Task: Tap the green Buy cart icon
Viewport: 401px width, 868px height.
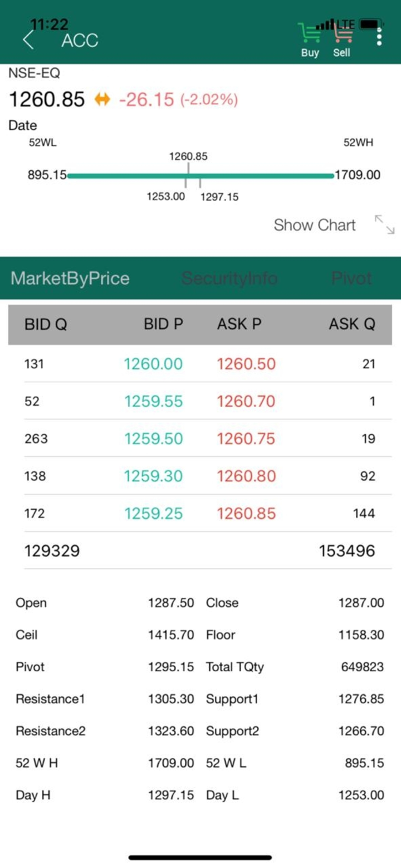Action: pos(310,35)
